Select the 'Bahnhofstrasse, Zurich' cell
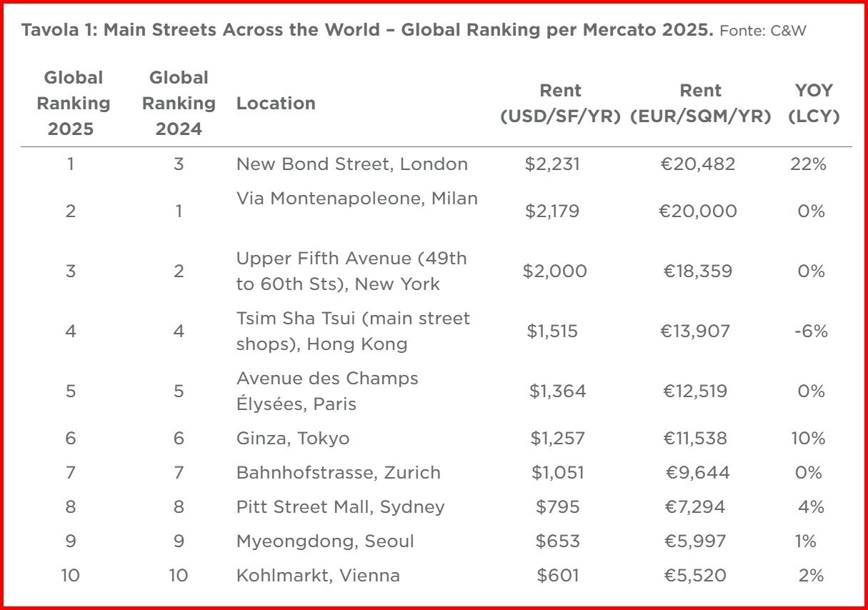 (339, 472)
